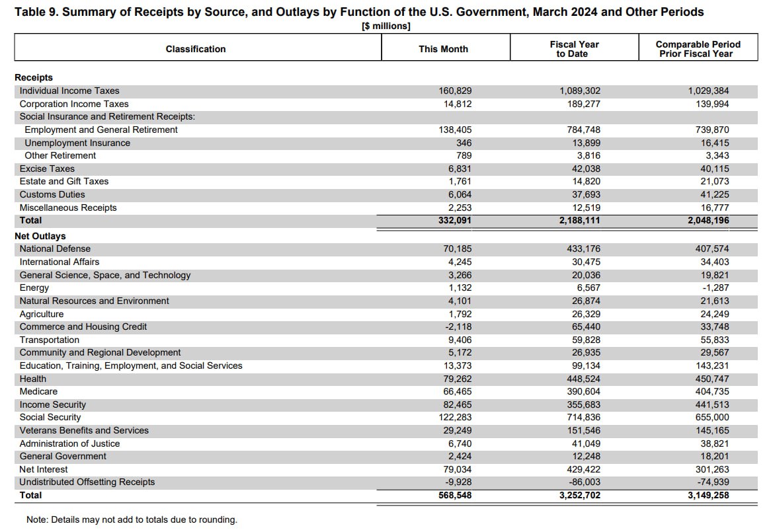Select the Fiscal Year to Date header
The image size is (773, 532).
point(574,49)
